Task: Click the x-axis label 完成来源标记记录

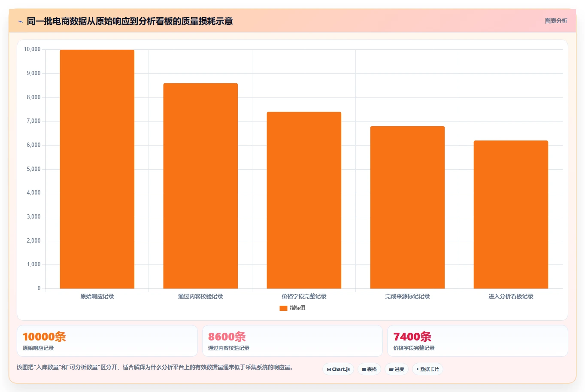Action: pos(407,296)
